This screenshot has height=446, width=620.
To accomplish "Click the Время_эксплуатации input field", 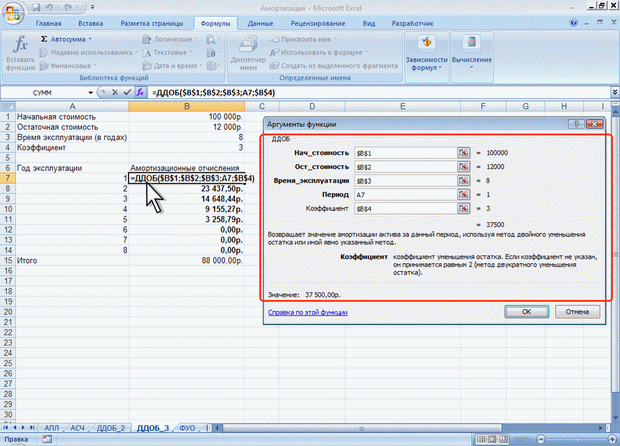I will [405, 181].
